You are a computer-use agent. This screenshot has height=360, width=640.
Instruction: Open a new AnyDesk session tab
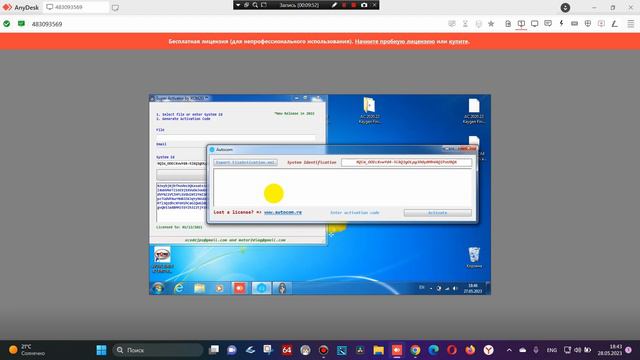tap(116, 8)
